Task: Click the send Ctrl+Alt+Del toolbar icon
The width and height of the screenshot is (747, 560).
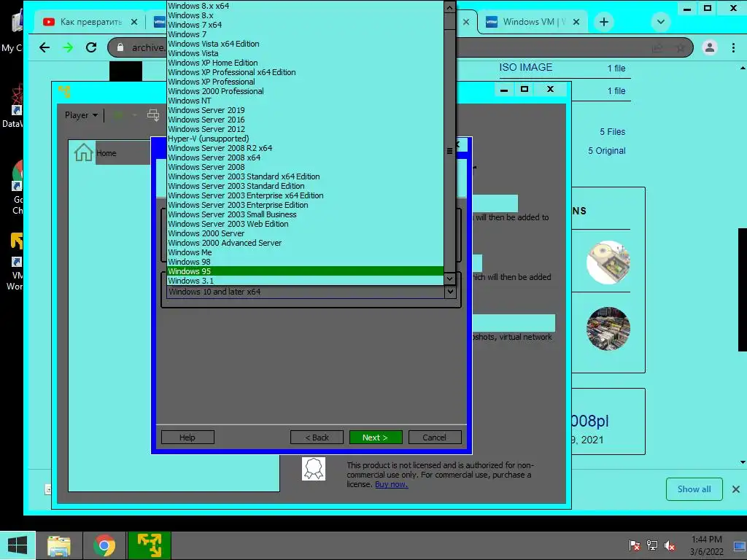Action: [153, 115]
